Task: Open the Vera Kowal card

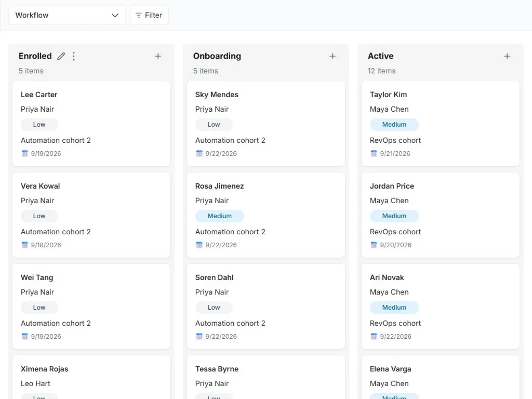Action: (x=91, y=215)
